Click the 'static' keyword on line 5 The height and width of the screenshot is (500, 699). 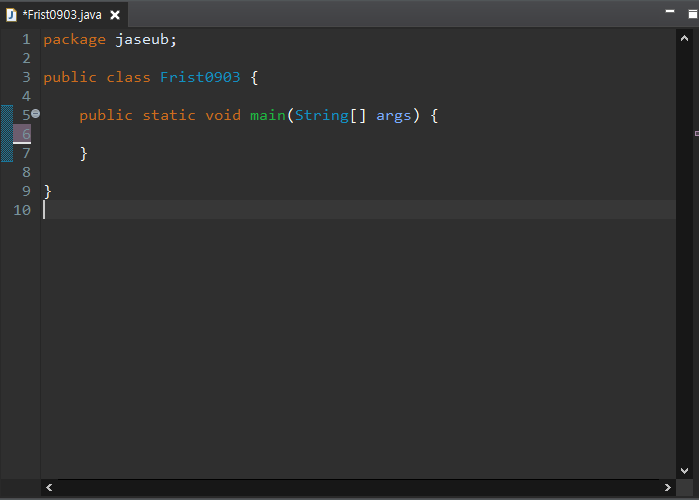click(x=169, y=115)
